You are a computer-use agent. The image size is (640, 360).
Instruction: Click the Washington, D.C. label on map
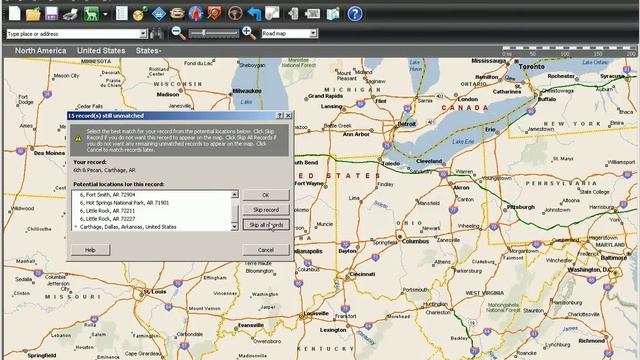click(x=591, y=270)
